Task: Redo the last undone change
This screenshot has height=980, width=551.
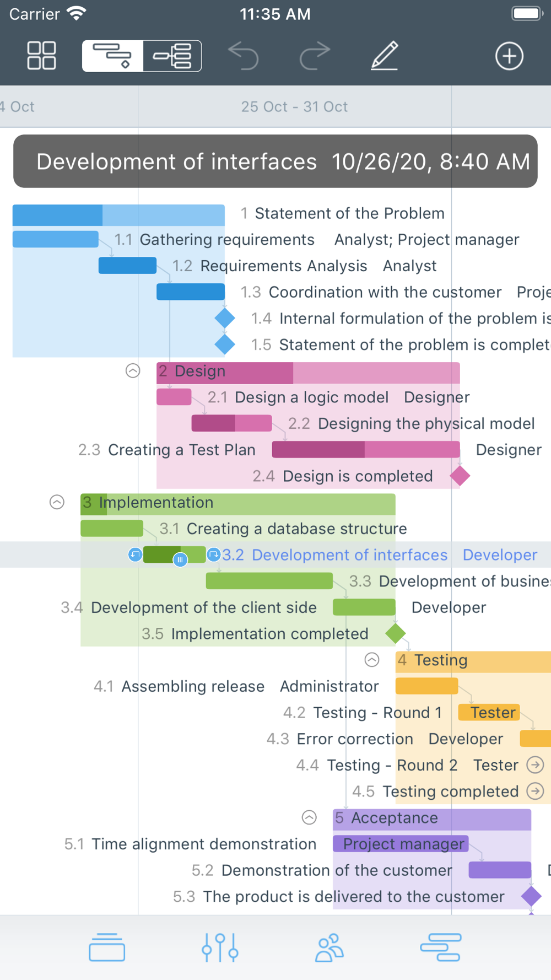Action: [315, 56]
